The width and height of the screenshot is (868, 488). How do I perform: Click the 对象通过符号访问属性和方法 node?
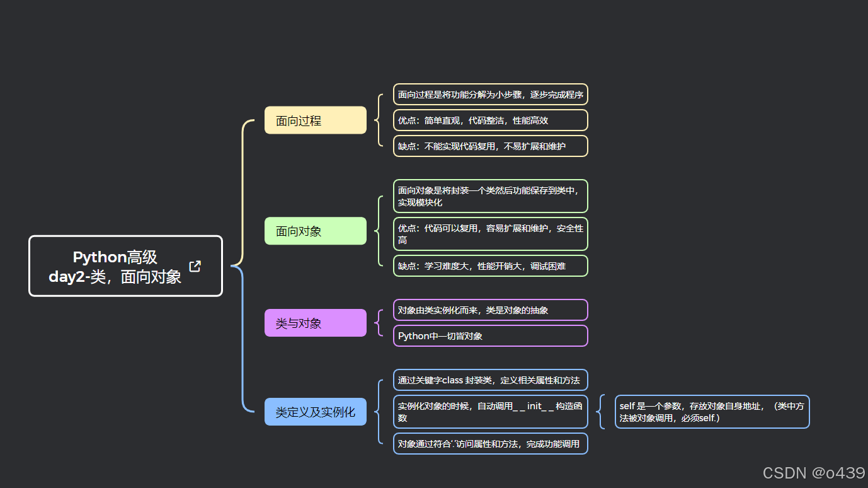click(x=490, y=443)
